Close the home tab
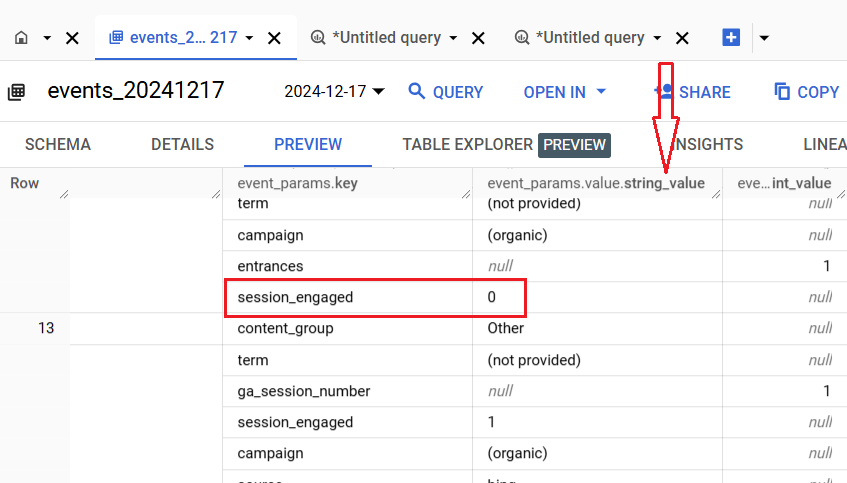Screen dimensions: 847x483 pos(72,38)
